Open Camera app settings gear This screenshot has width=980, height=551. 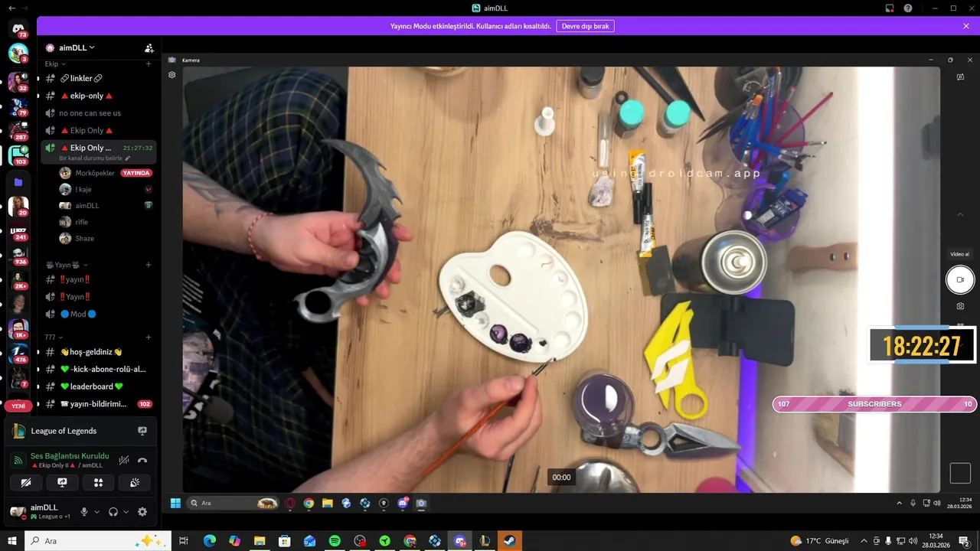point(172,75)
